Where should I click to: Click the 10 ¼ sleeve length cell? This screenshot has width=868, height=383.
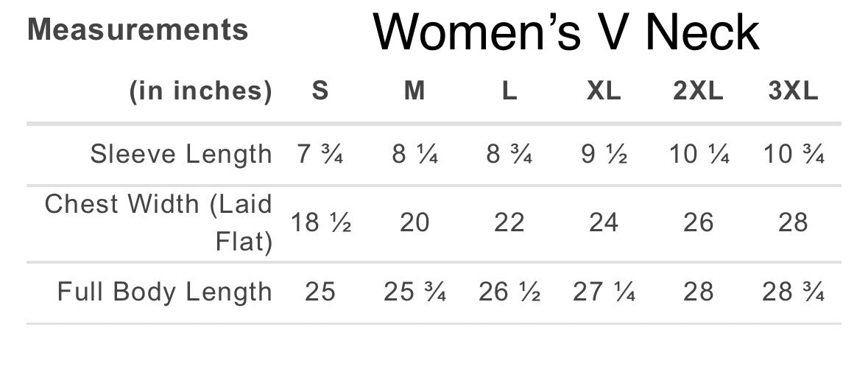(699, 155)
